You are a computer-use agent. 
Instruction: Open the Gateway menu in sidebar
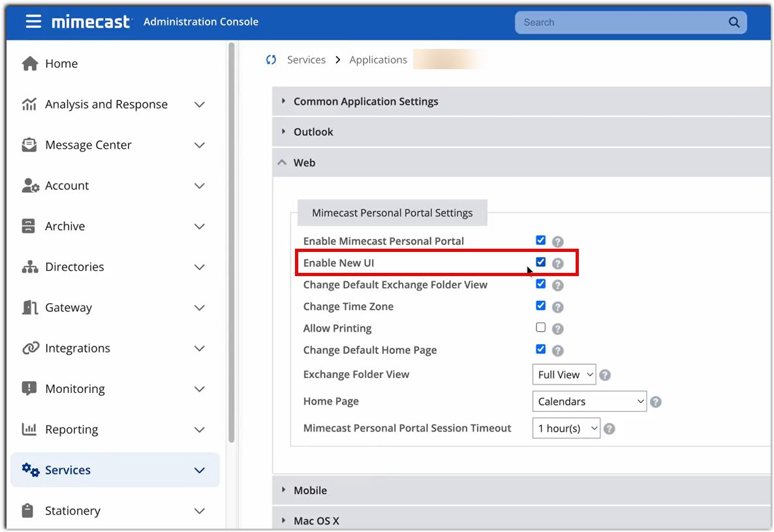tap(69, 307)
